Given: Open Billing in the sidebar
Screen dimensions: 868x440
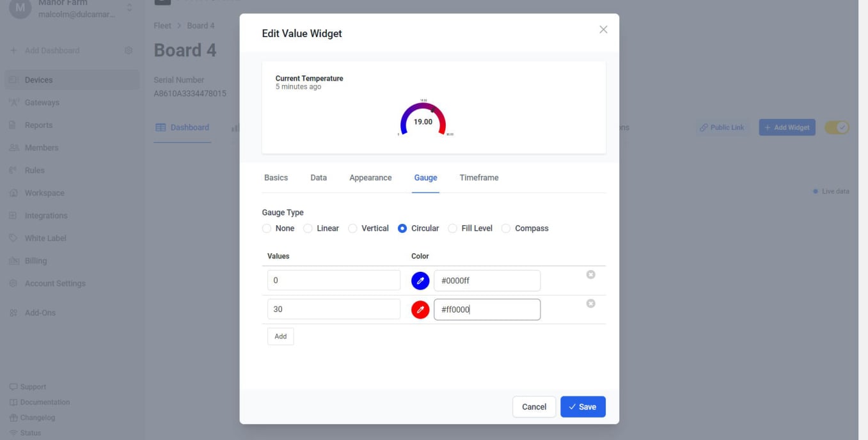Looking at the screenshot, I should click(35, 261).
